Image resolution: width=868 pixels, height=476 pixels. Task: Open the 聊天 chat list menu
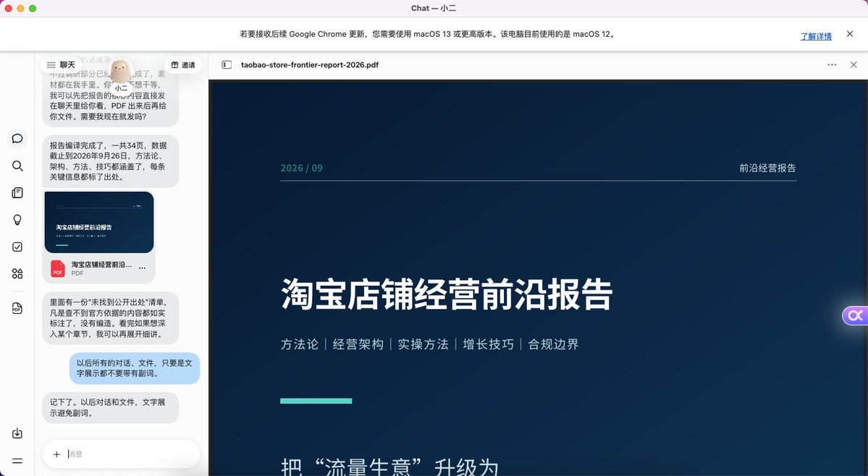(61, 64)
